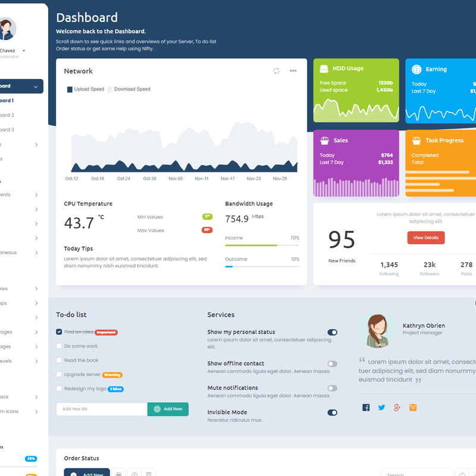
Task: Click the Add New to-do button
Action: point(168,409)
